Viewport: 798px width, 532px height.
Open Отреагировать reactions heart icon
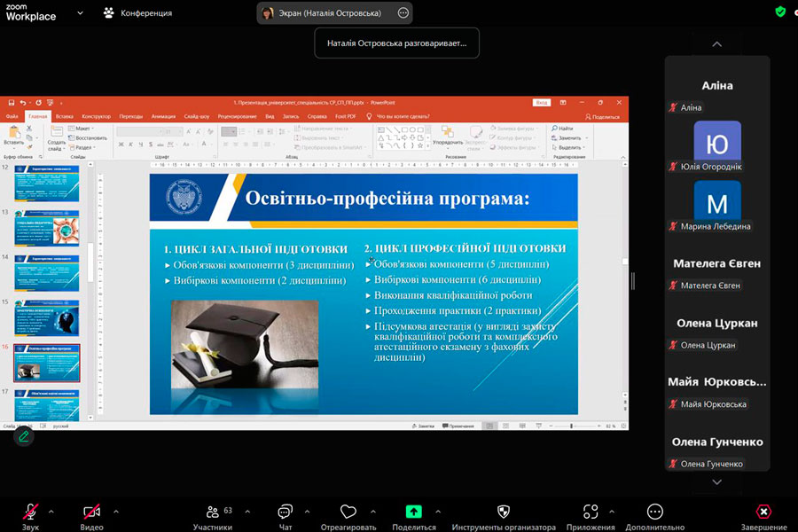(348, 512)
